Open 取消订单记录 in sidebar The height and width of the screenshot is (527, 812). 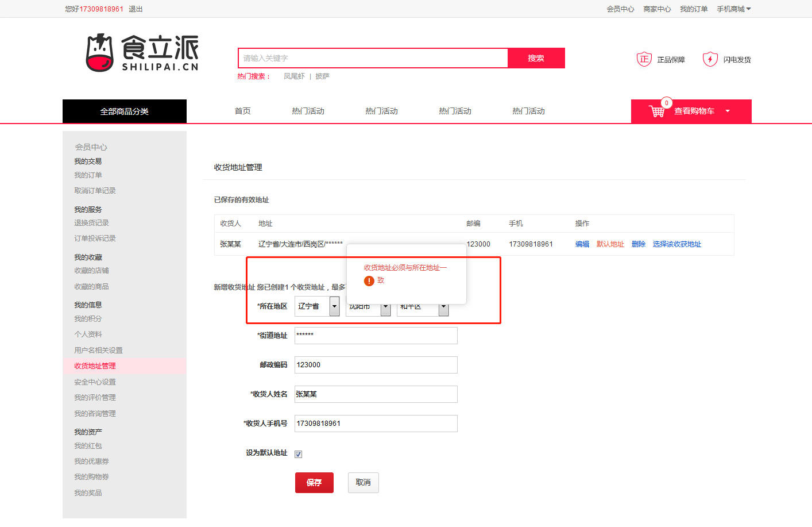tap(95, 191)
